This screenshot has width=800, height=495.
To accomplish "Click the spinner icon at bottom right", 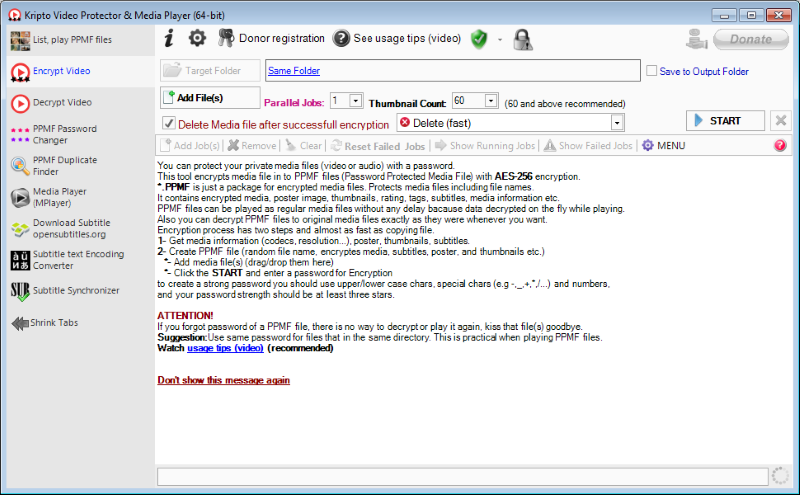I will coord(780,476).
